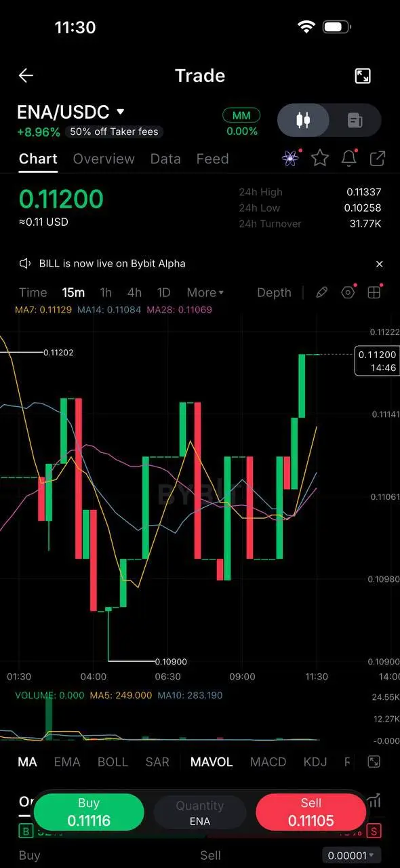
Task: Expand the More intervals dropdown
Action: pos(205,293)
